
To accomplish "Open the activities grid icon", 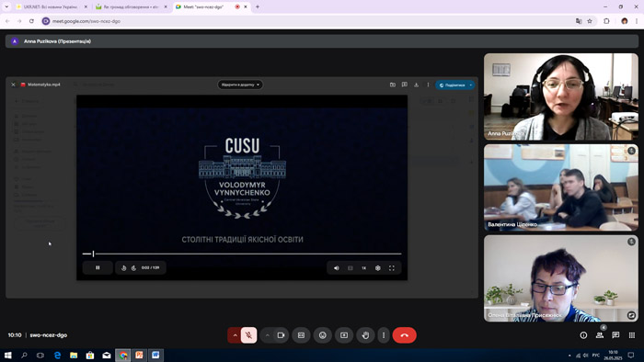I will coord(632,335).
